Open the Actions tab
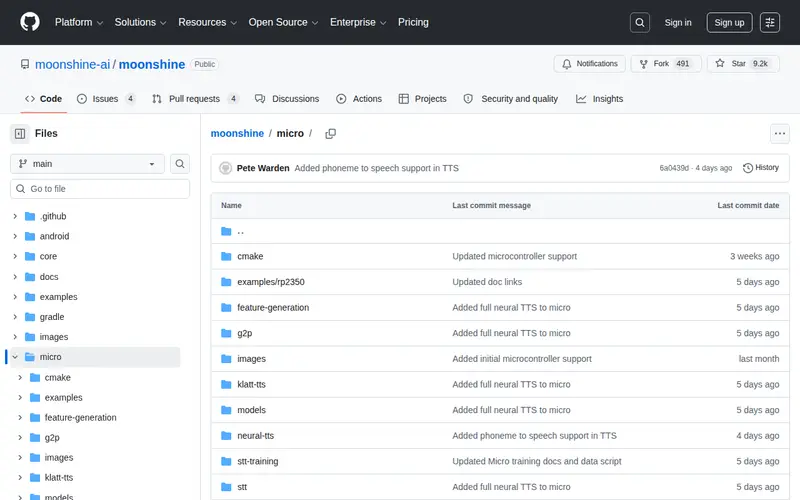This screenshot has width=800, height=500. coord(359,98)
